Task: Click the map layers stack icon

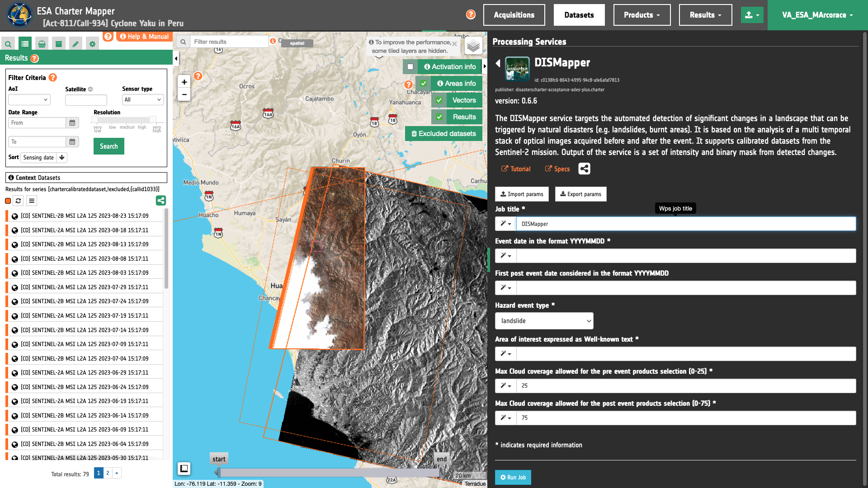Action: click(473, 46)
